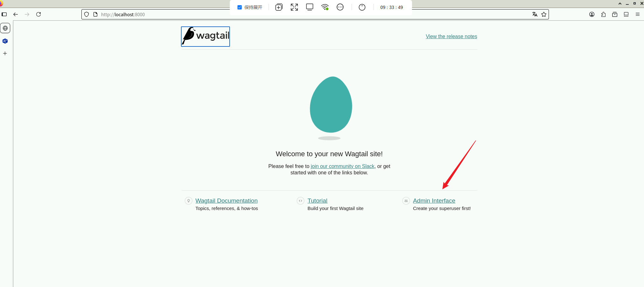Click the teal egg illustration
The image size is (644, 287).
331,105
